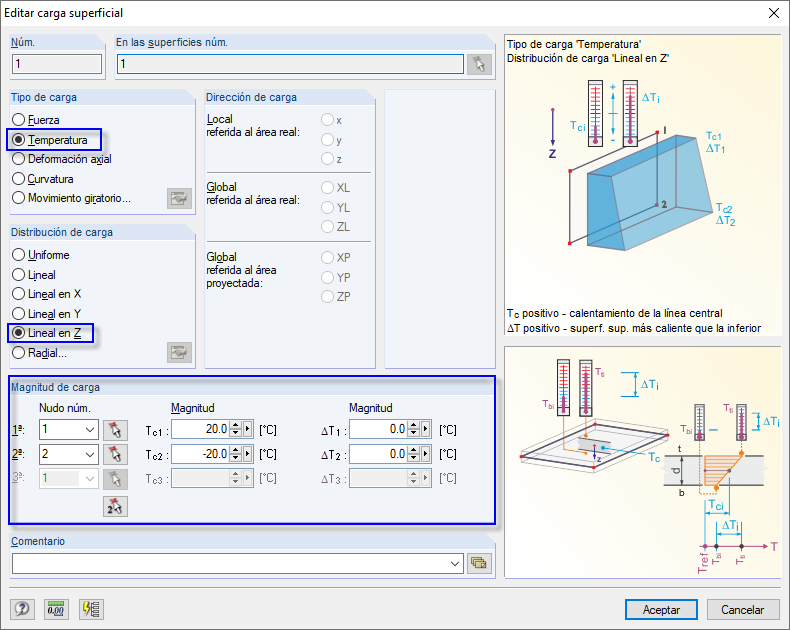Screen dimensions: 790x630
Task: Expand the 2nd node number dropdown
Action: click(90, 454)
